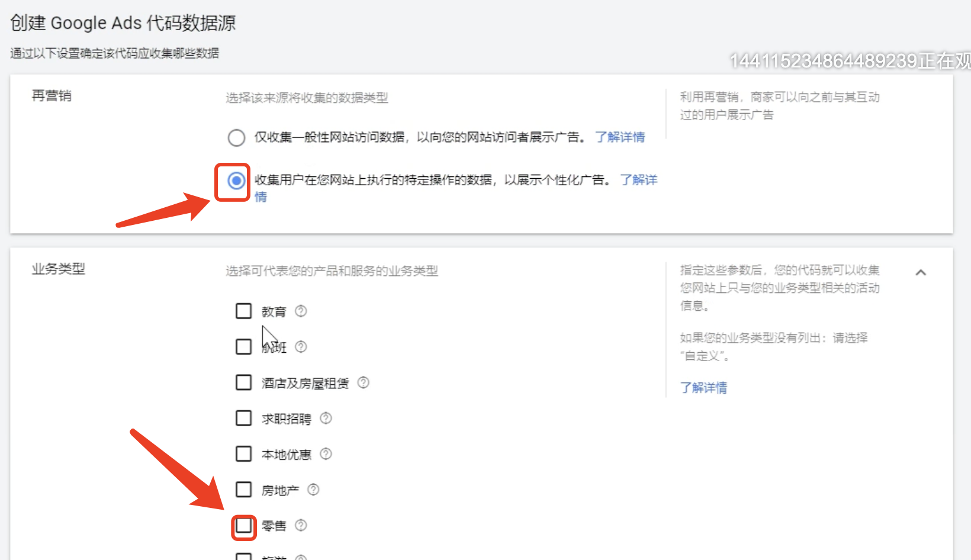
Task: Click the help icon beside 酒店及房屋租赁
Action: (364, 382)
